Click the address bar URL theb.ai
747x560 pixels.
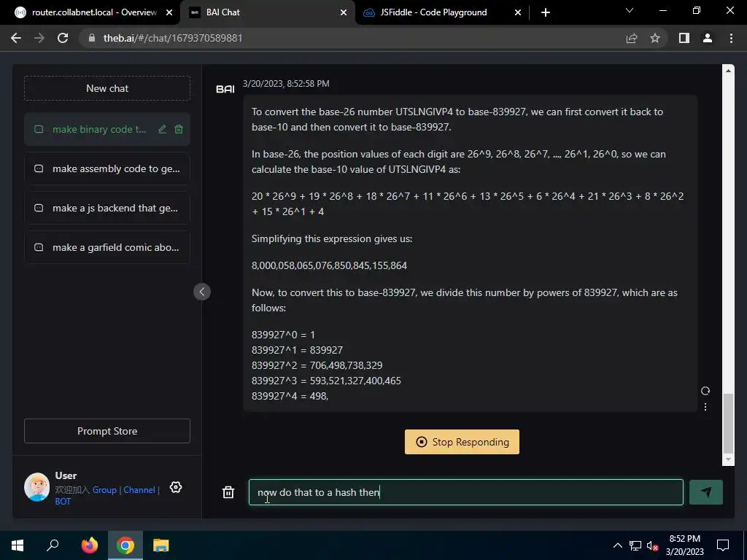click(x=172, y=38)
